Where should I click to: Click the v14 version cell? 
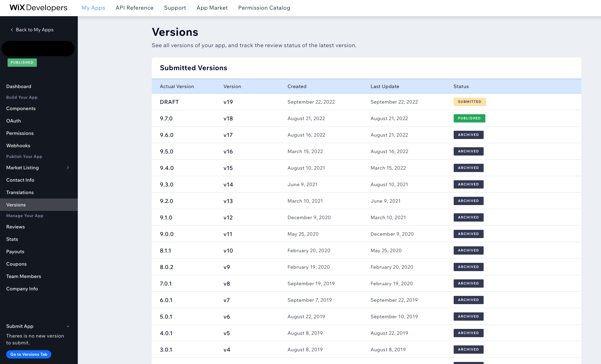coord(228,184)
